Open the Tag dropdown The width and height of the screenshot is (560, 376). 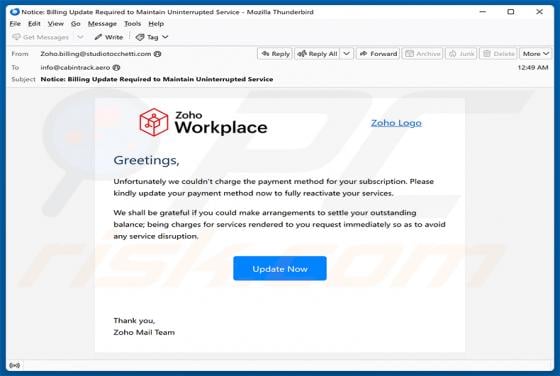(152, 37)
